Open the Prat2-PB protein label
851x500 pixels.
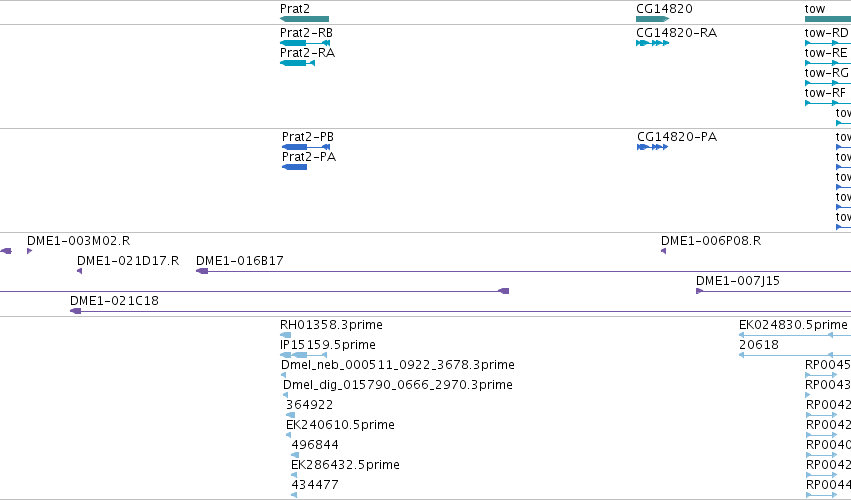[308, 137]
